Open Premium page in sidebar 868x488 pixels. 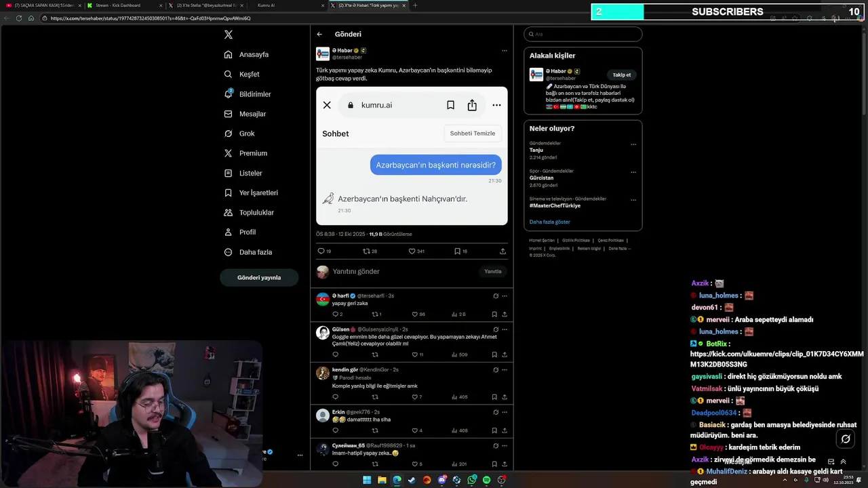[246, 153]
